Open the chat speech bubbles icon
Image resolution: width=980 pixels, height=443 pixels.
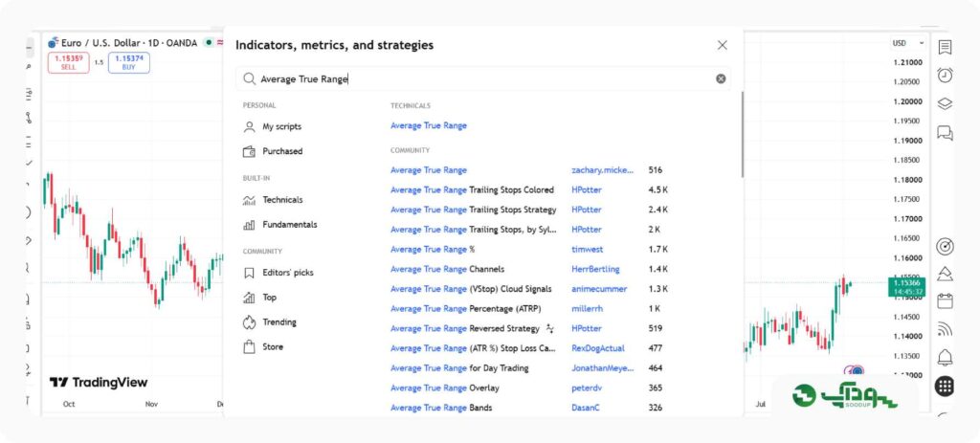pyautogui.click(x=945, y=132)
